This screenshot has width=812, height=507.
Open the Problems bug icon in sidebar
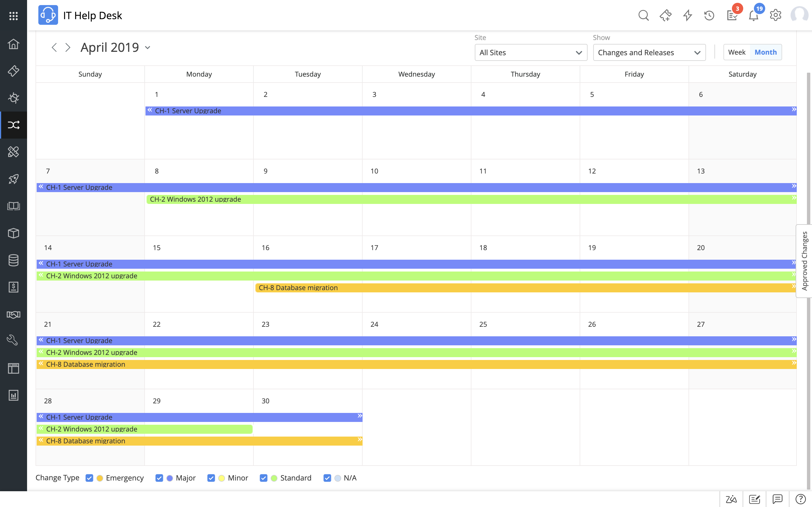pos(14,98)
